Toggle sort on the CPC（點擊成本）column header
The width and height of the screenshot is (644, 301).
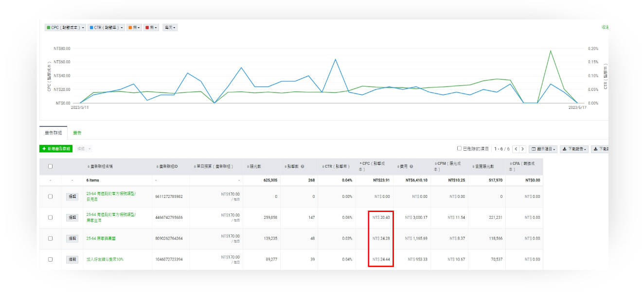pyautogui.click(x=372, y=166)
